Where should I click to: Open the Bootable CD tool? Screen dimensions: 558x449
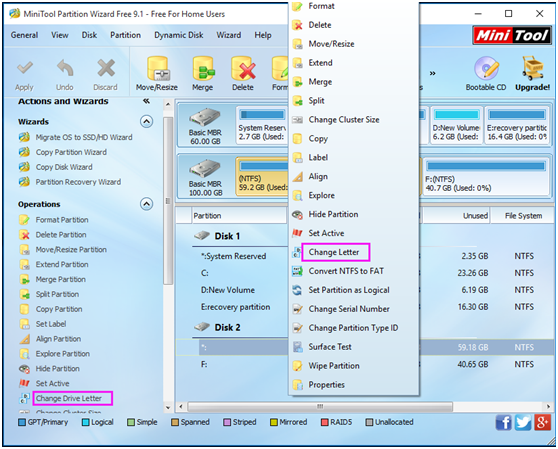click(x=486, y=74)
